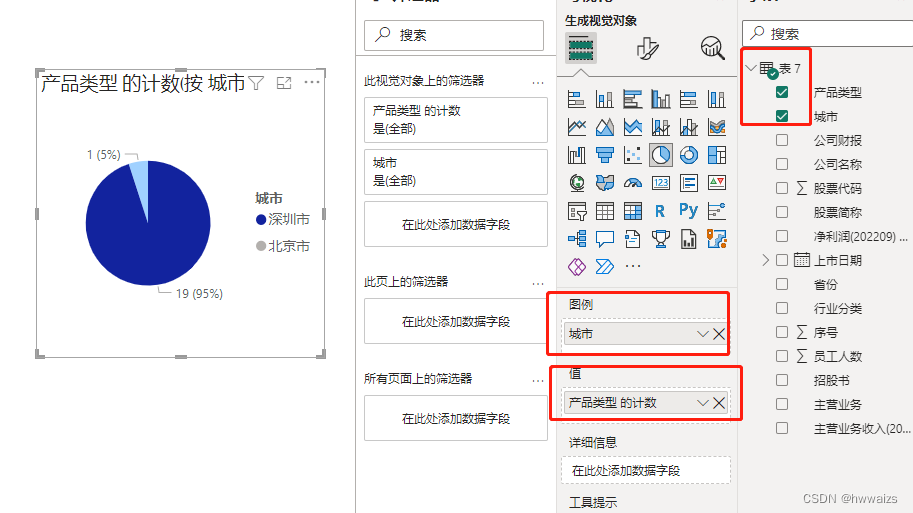Open more visuals via the ellipsis
Screen dimensions: 913x513
[x=632, y=266]
